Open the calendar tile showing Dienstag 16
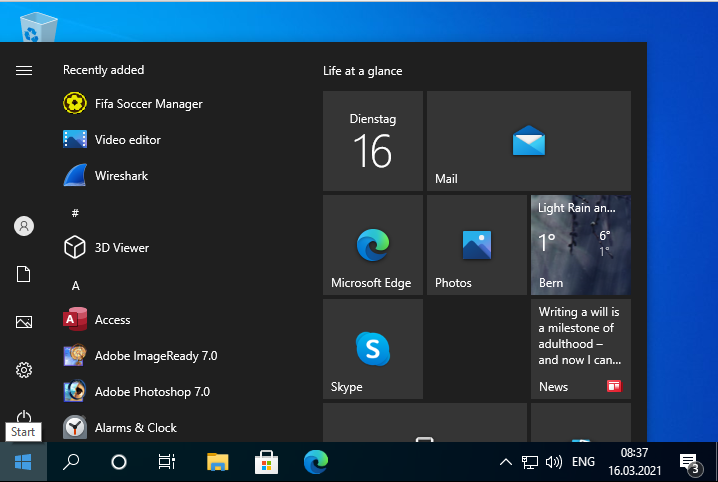This screenshot has height=482, width=718. click(x=372, y=141)
